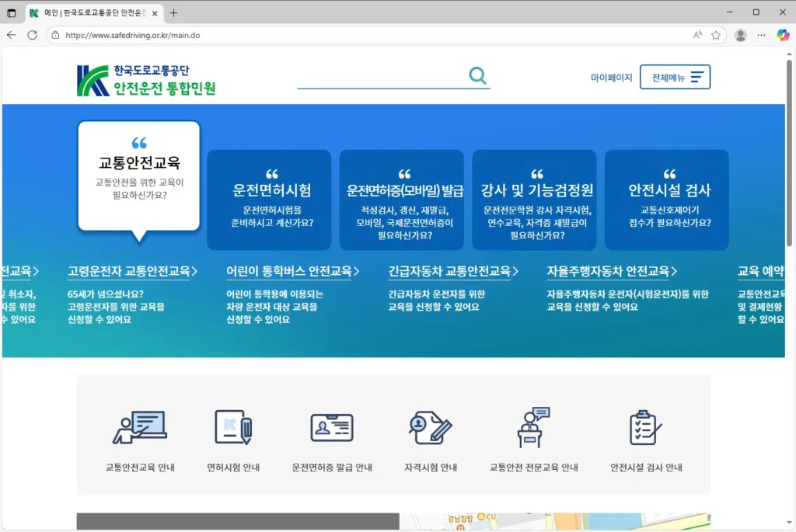Viewport: 796px width, 532px height.
Task: Click the 긴급자동차 교통안전교육 link
Action: point(453,271)
